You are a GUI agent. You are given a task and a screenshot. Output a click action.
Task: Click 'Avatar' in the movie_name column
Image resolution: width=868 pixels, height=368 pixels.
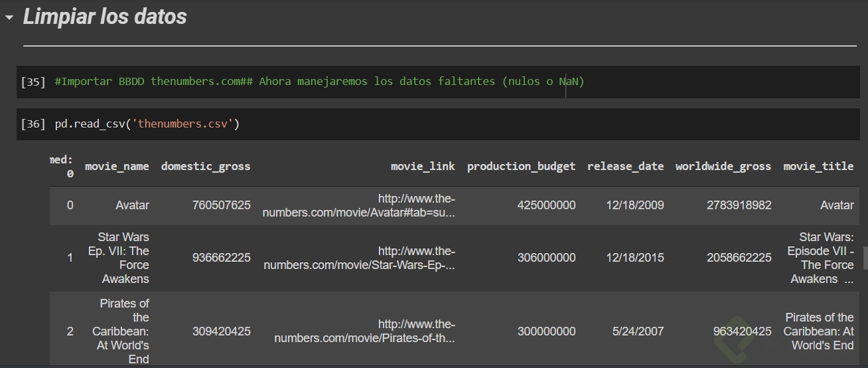pyautogui.click(x=132, y=205)
